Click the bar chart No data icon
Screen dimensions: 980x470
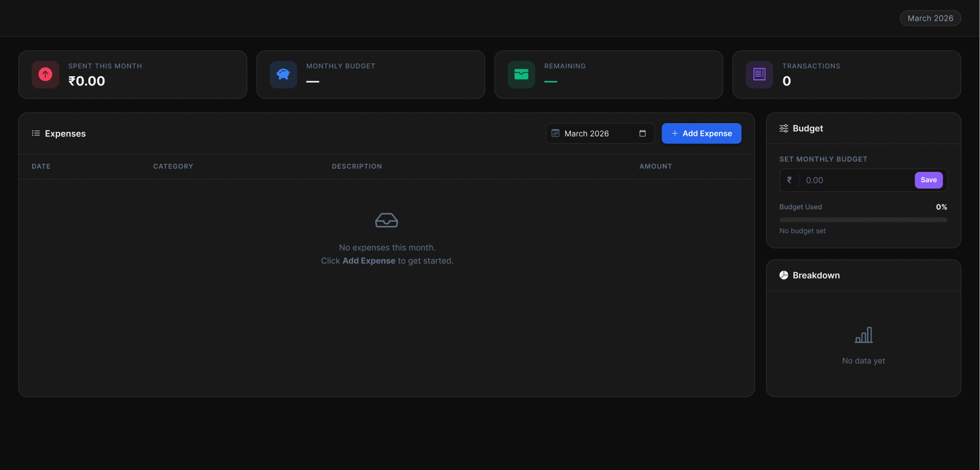click(x=864, y=335)
